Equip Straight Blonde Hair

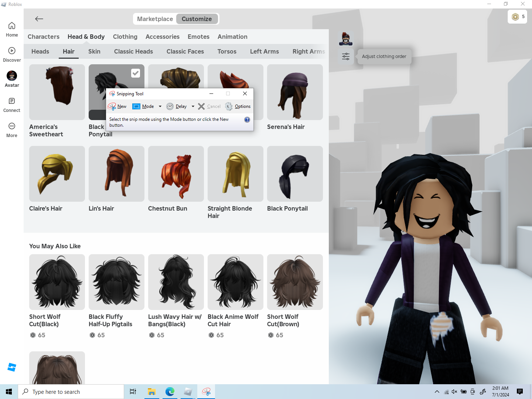pos(235,174)
